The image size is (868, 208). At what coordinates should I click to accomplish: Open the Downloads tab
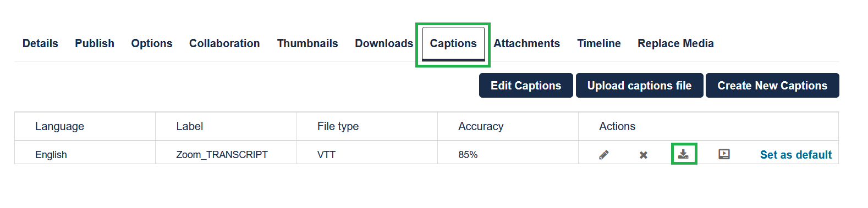[x=384, y=43]
